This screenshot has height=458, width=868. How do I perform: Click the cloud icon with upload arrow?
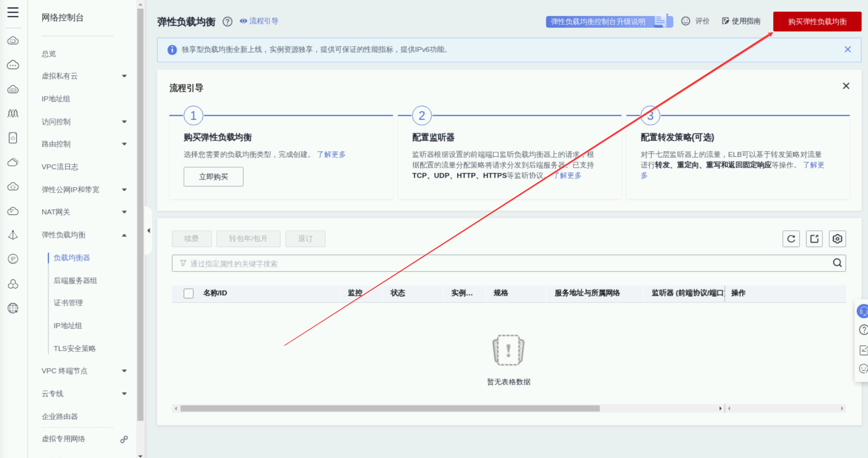pyautogui.click(x=13, y=187)
